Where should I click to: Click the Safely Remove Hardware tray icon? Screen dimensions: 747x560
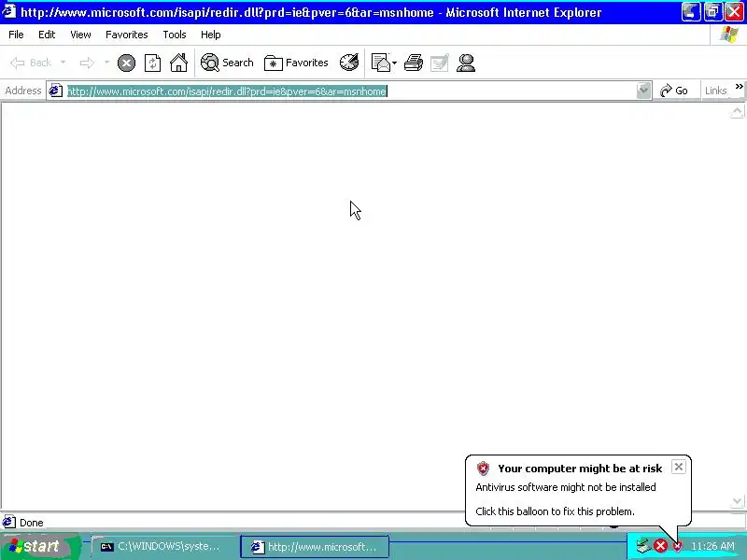pyautogui.click(x=643, y=546)
